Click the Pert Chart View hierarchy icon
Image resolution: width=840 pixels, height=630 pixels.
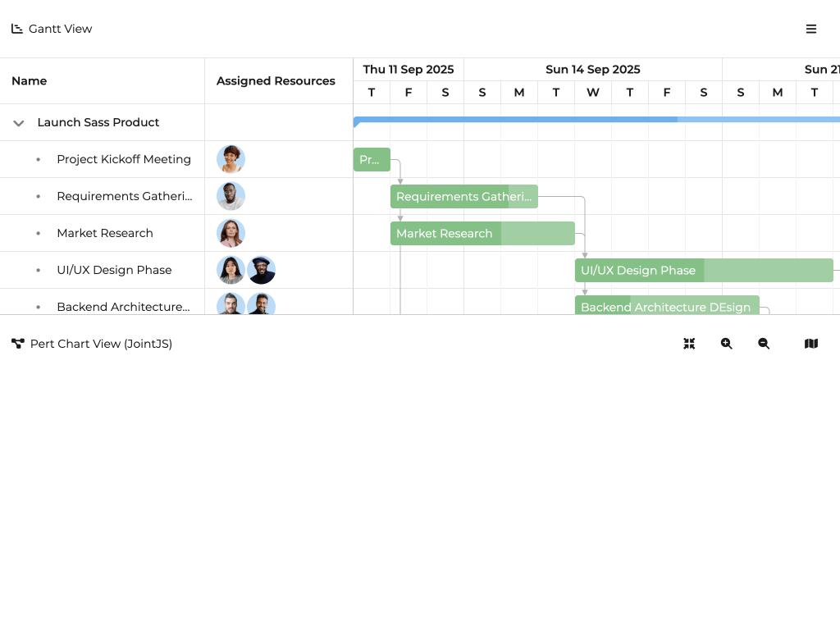[17, 343]
